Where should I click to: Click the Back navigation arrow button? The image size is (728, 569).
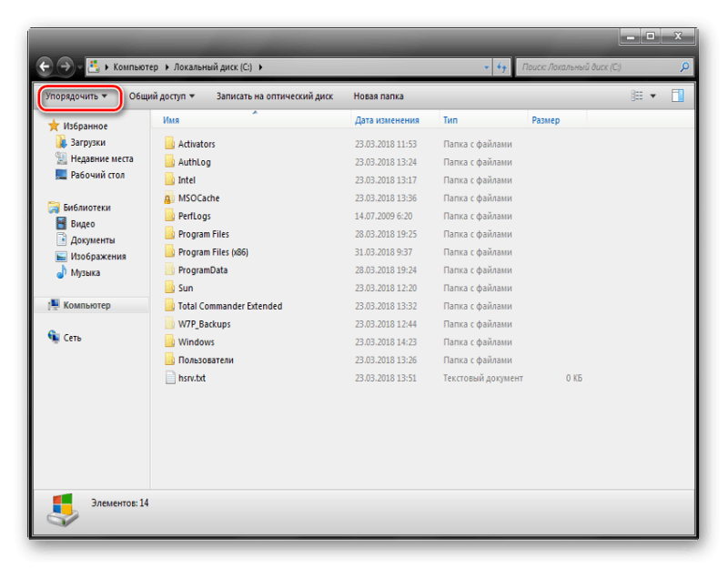tap(45, 66)
